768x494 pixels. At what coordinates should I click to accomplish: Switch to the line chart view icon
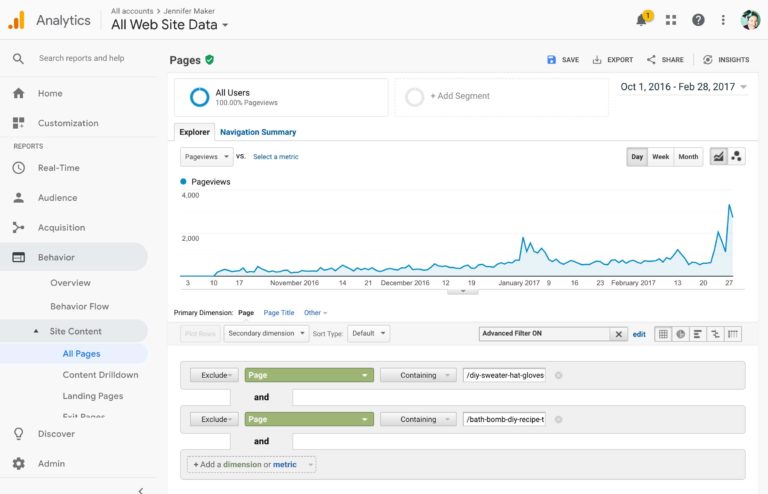tap(719, 157)
